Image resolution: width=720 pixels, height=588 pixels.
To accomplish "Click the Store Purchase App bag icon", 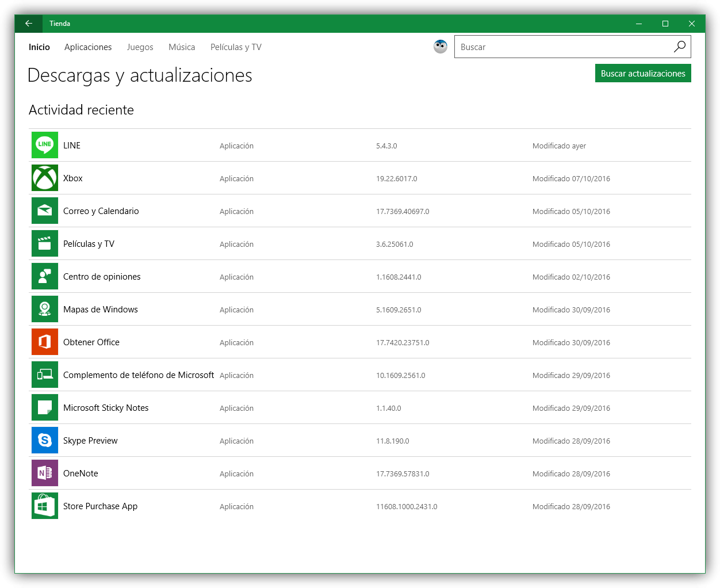I will point(45,506).
